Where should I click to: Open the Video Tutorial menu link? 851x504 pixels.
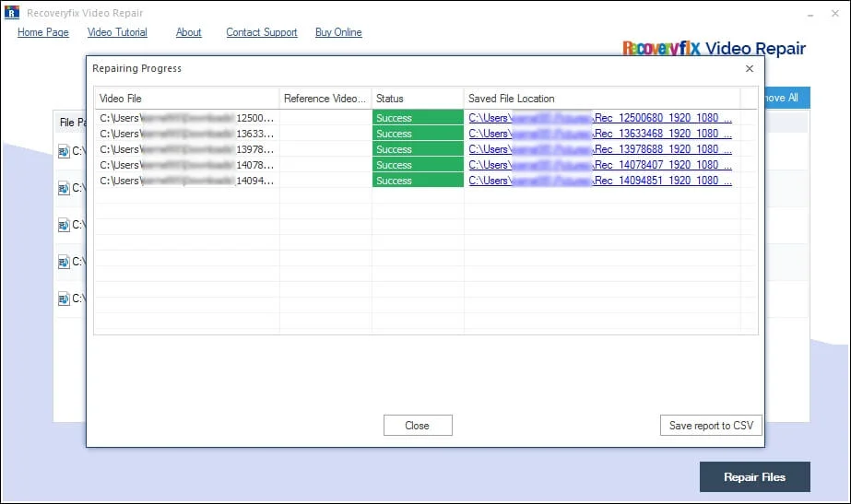tap(117, 32)
